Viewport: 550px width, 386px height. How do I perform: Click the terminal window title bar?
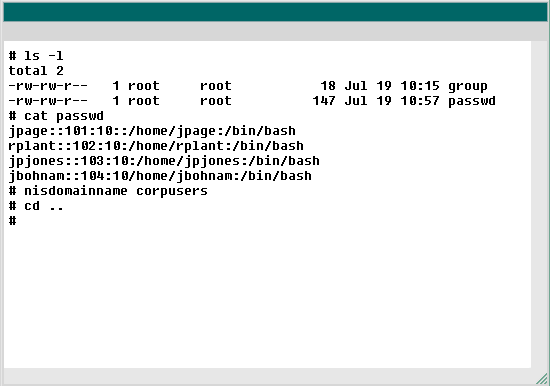click(x=275, y=12)
